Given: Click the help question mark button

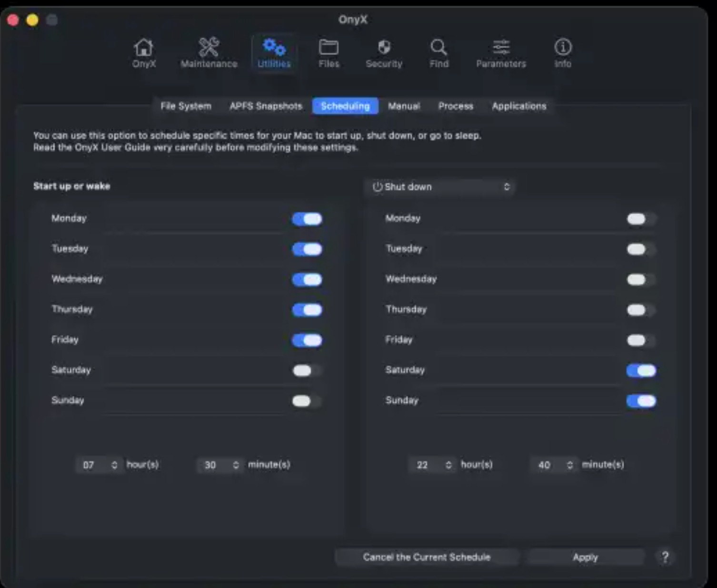Looking at the screenshot, I should [x=665, y=557].
